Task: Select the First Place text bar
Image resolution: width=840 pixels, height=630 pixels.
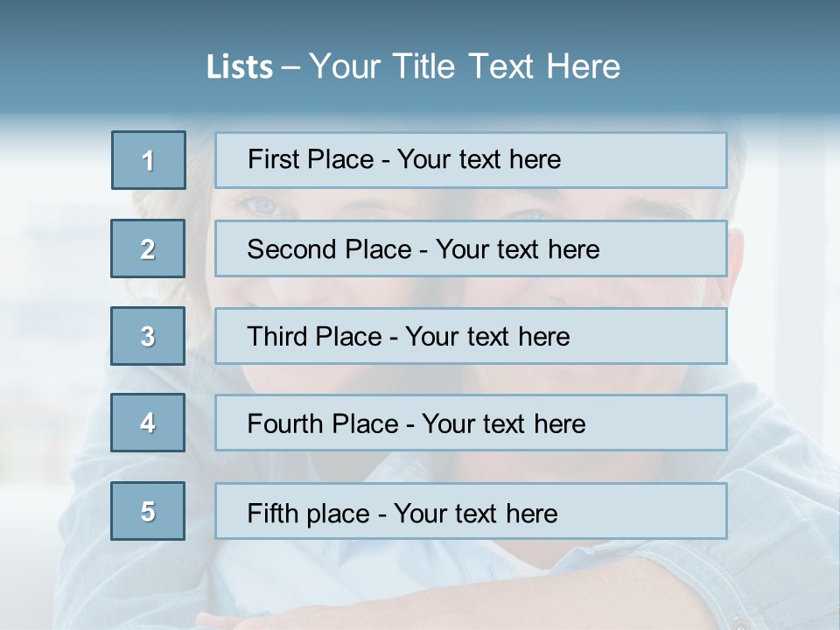Action: 471,160
